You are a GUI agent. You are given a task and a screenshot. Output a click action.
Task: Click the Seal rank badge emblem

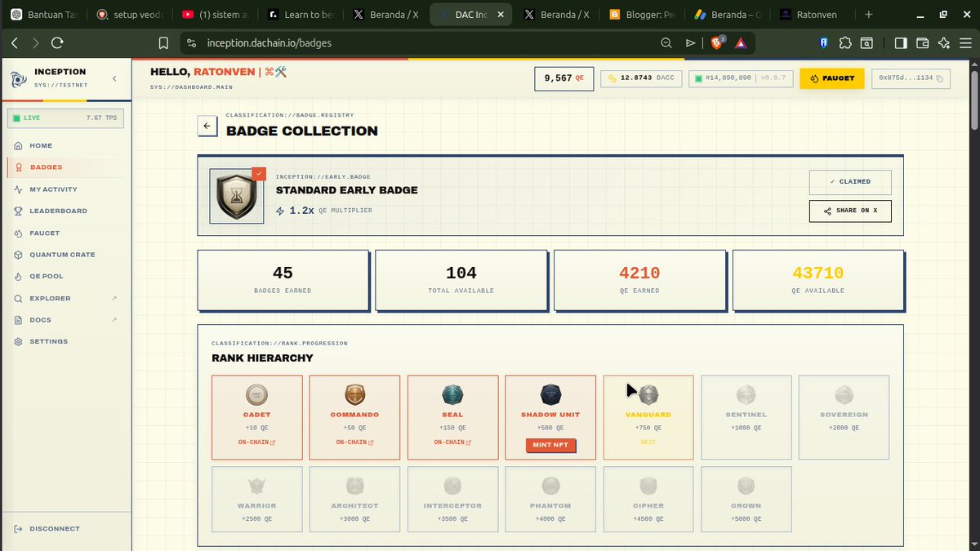point(453,396)
